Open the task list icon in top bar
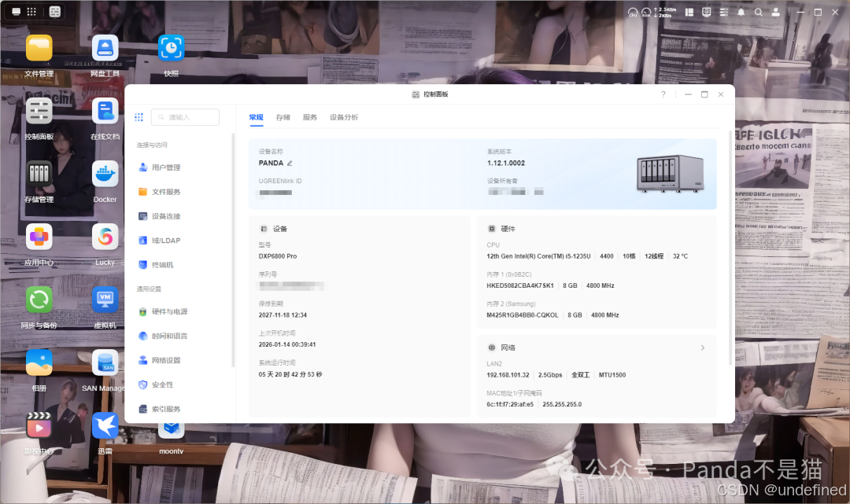 [x=724, y=12]
